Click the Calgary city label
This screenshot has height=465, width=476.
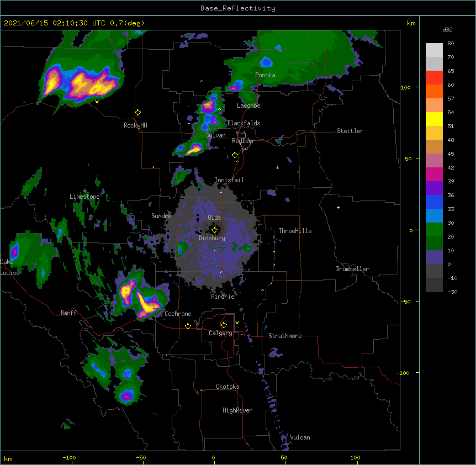pyautogui.click(x=220, y=333)
